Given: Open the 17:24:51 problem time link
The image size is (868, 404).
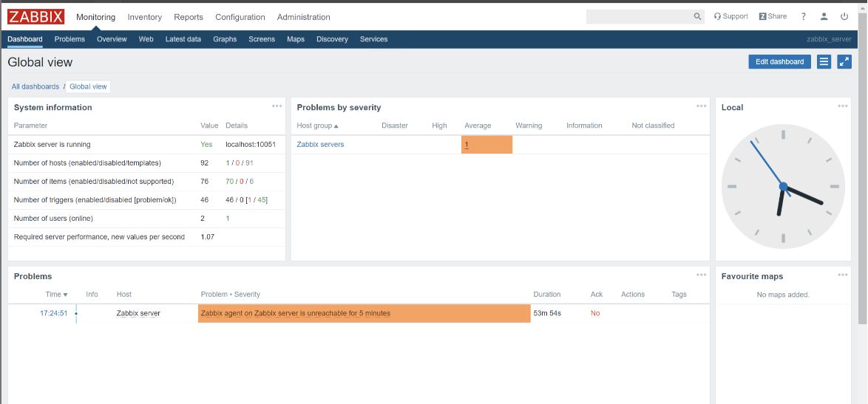Looking at the screenshot, I should coord(54,313).
